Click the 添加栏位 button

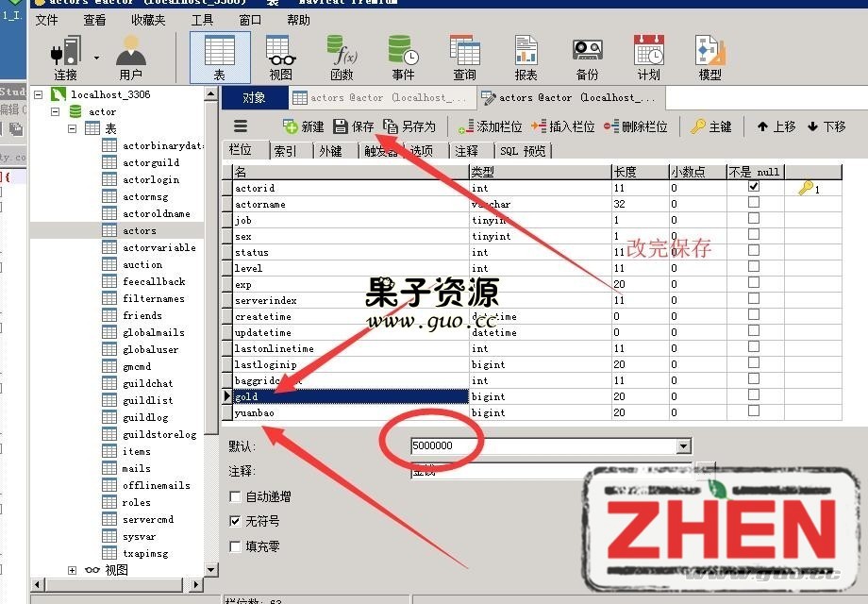[x=490, y=126]
